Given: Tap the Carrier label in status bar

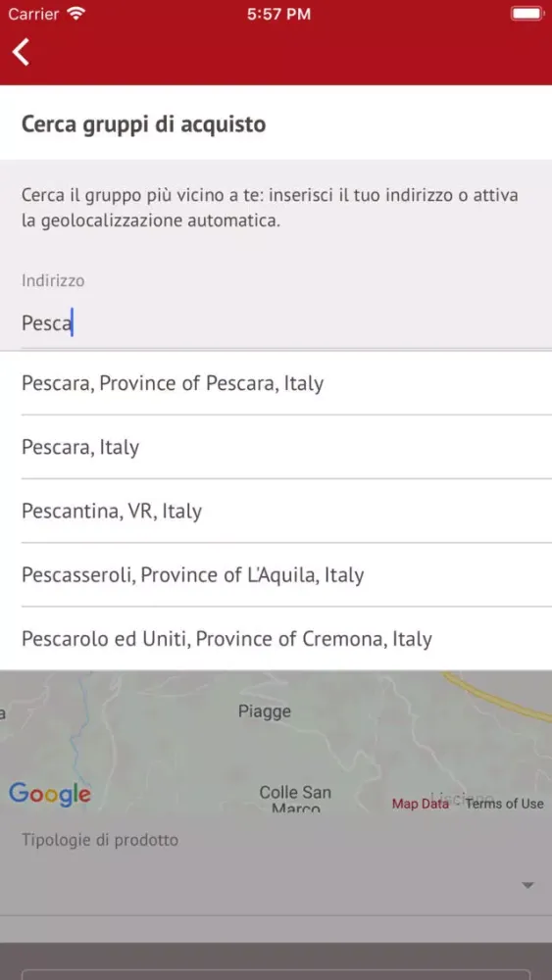Looking at the screenshot, I should 34,15.
